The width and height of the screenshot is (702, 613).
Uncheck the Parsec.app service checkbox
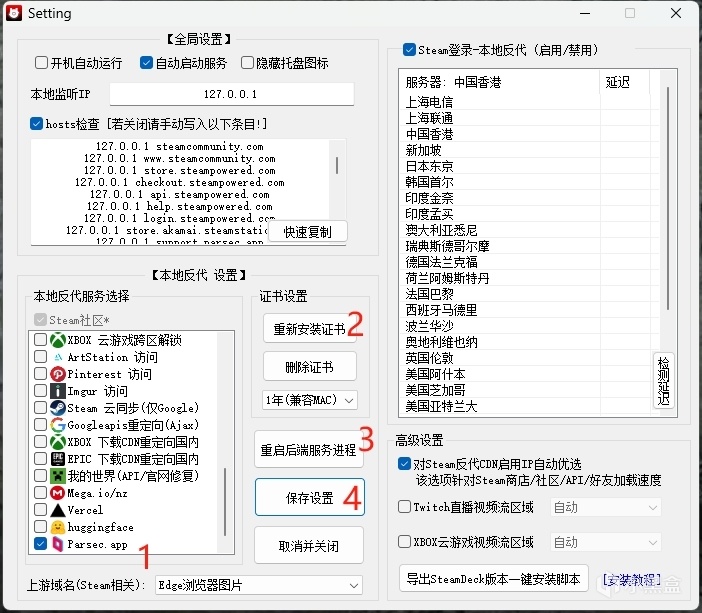click(x=41, y=544)
